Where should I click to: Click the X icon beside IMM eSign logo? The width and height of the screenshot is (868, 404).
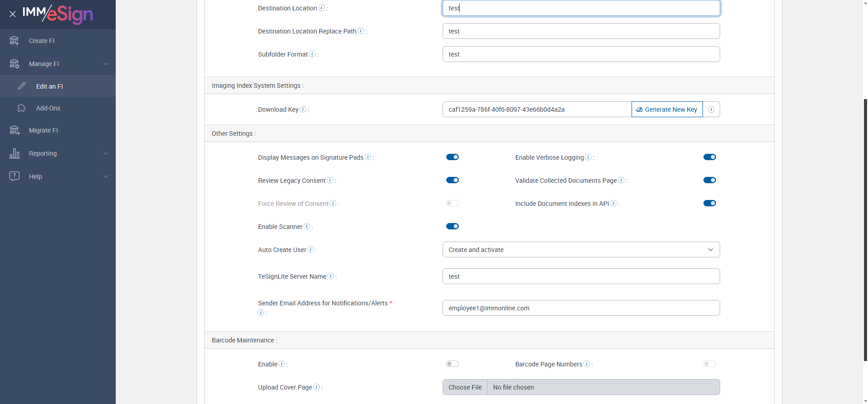click(13, 14)
